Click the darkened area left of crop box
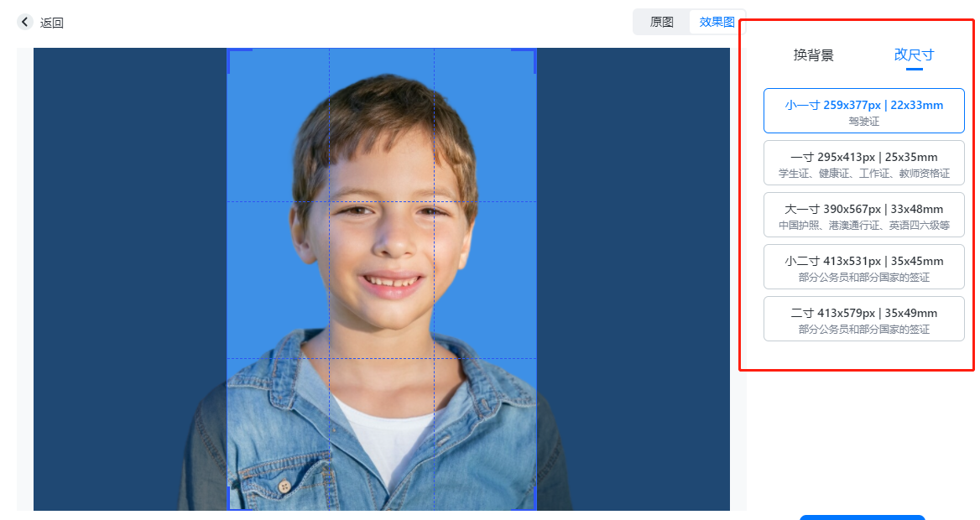980x520 pixels. click(x=130, y=278)
